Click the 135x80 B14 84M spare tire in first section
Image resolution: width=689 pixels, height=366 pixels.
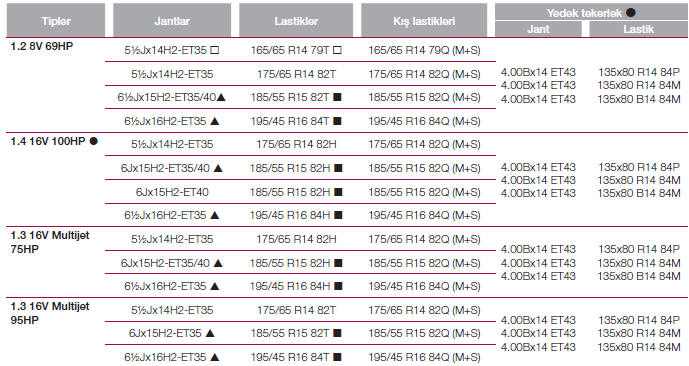point(638,99)
